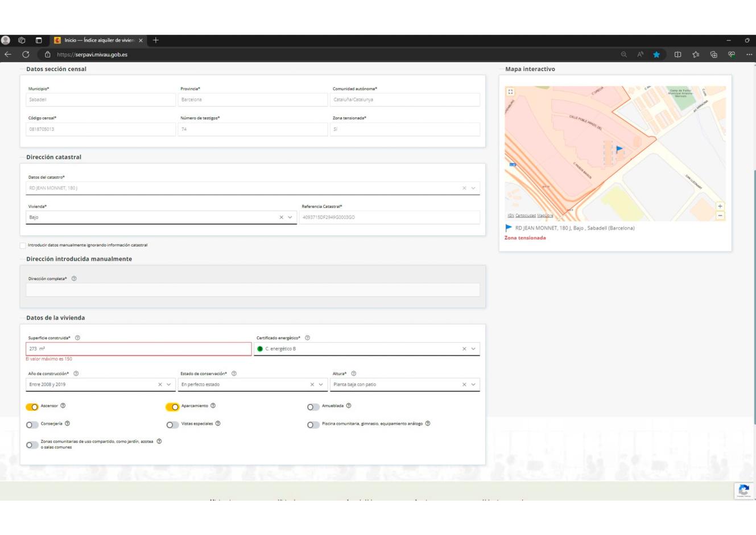Click the Dirección completa input field
The image size is (756, 535).
coord(253,290)
